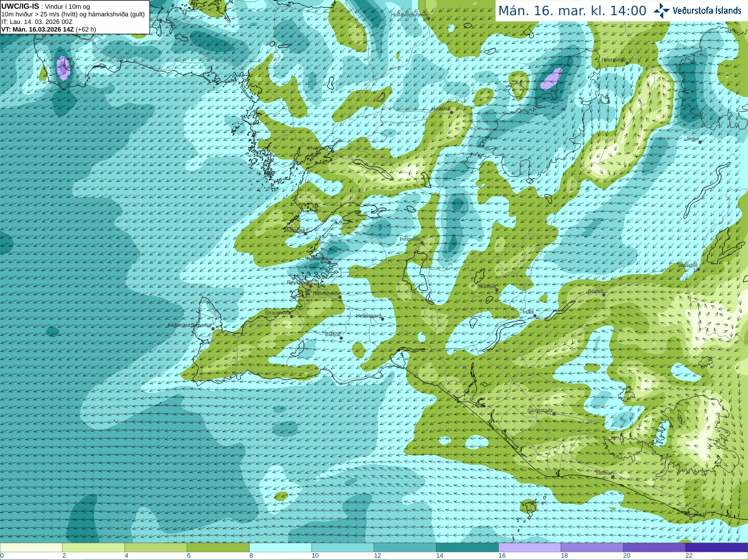This screenshot has height=560, width=748.
Task: Click the Hellisskarð station marker
Action: [383, 319]
